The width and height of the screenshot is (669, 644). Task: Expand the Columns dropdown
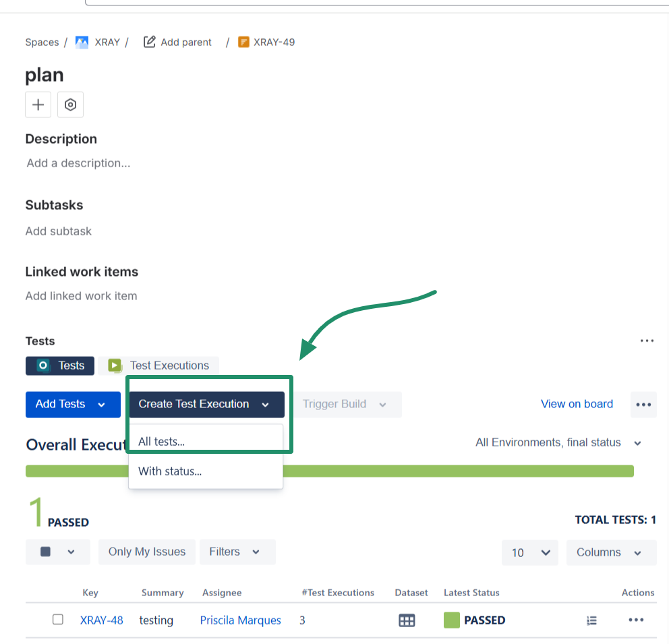point(610,552)
